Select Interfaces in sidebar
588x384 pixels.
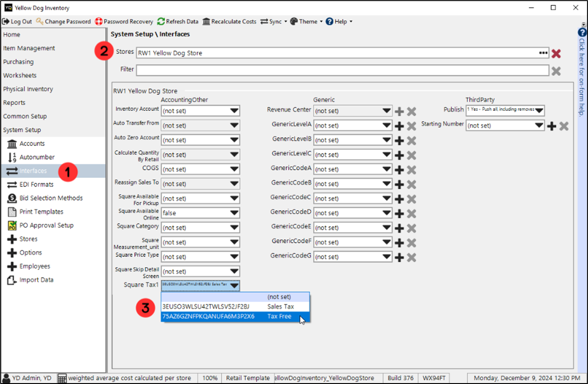(53, 171)
